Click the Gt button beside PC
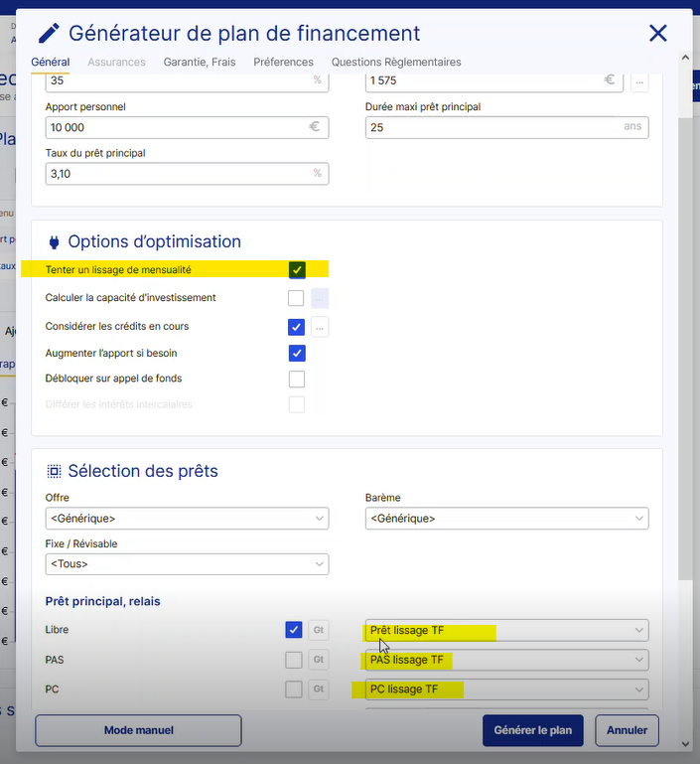The width and height of the screenshot is (700, 764). 320,689
